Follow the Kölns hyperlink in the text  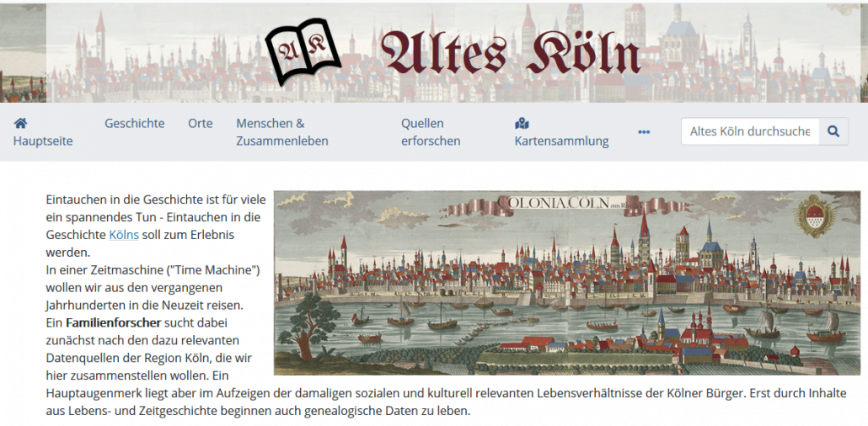(124, 235)
